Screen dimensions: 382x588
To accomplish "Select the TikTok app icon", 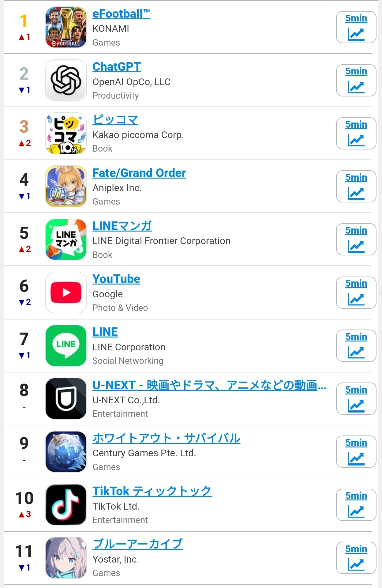I will [66, 505].
